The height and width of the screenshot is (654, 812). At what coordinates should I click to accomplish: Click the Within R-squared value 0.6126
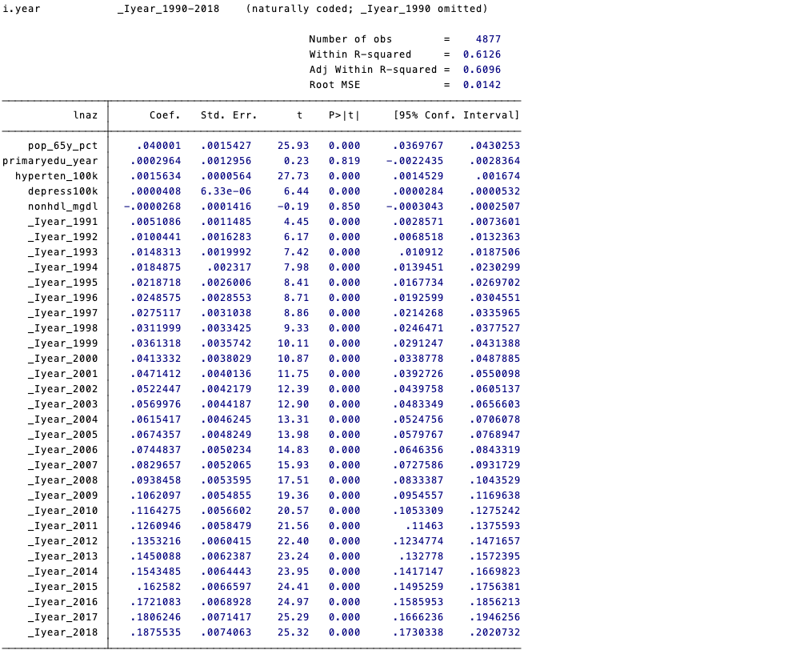pyautogui.click(x=482, y=54)
